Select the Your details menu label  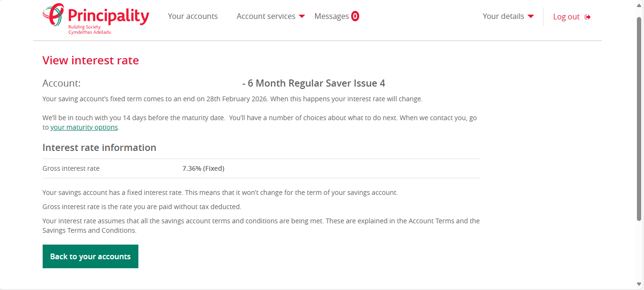(503, 16)
